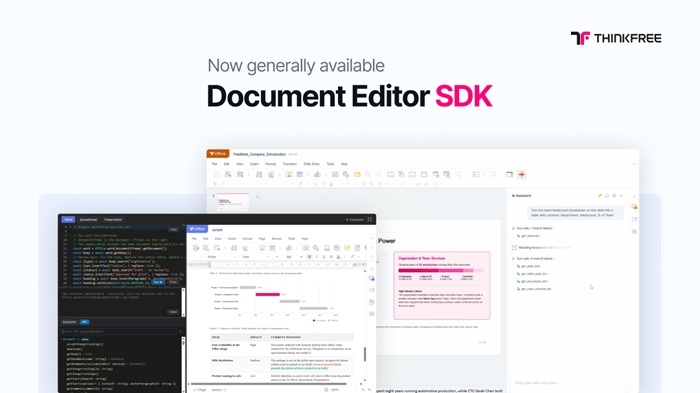Viewport: 700px width, 393px height.
Task: Toggle Bold in the Word editor format bar
Action: pos(309,257)
